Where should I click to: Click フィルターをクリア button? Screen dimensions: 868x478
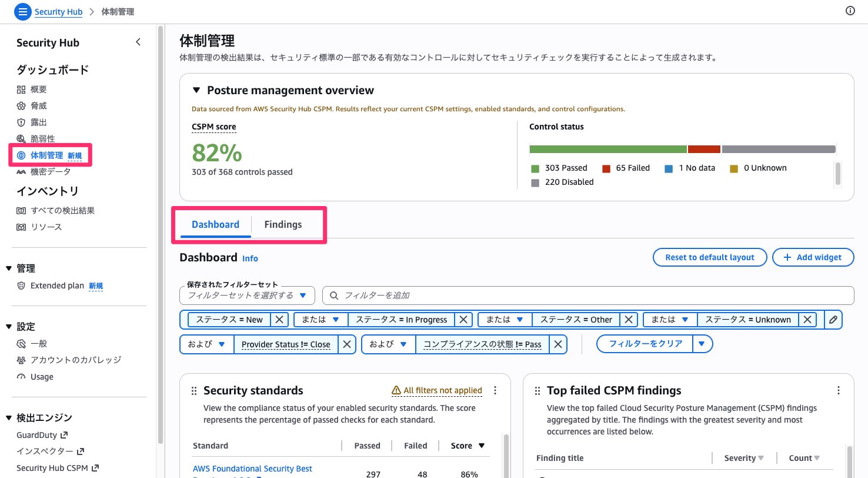coord(645,343)
